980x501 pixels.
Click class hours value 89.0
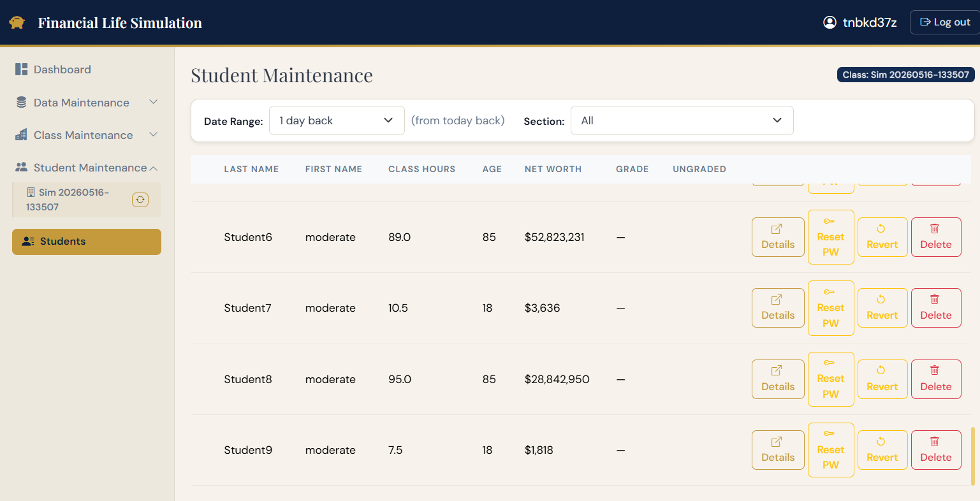pos(400,237)
